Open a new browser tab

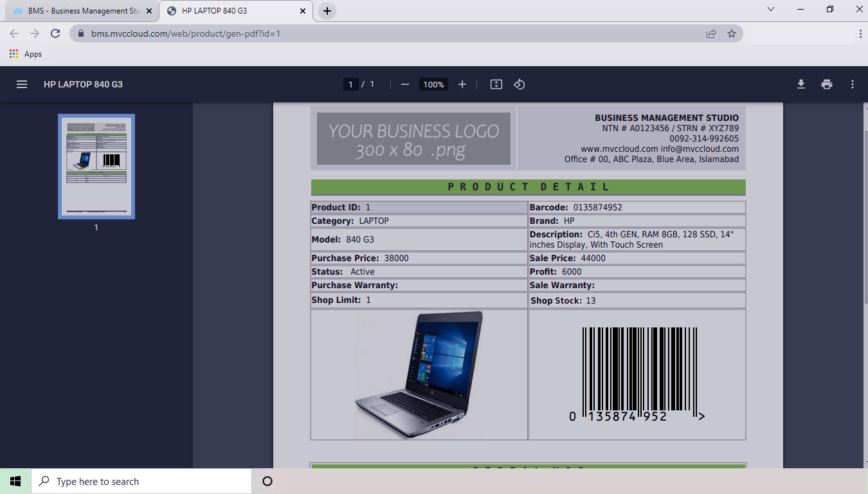click(x=327, y=11)
